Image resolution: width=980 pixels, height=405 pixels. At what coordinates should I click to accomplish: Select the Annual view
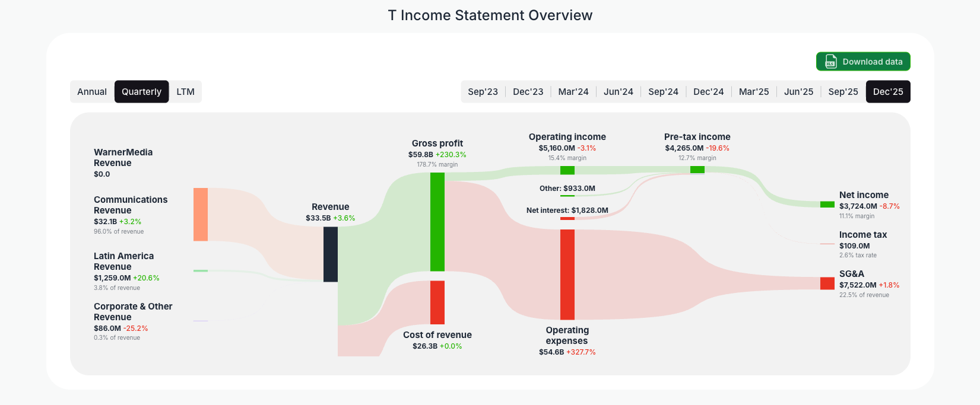(92, 91)
